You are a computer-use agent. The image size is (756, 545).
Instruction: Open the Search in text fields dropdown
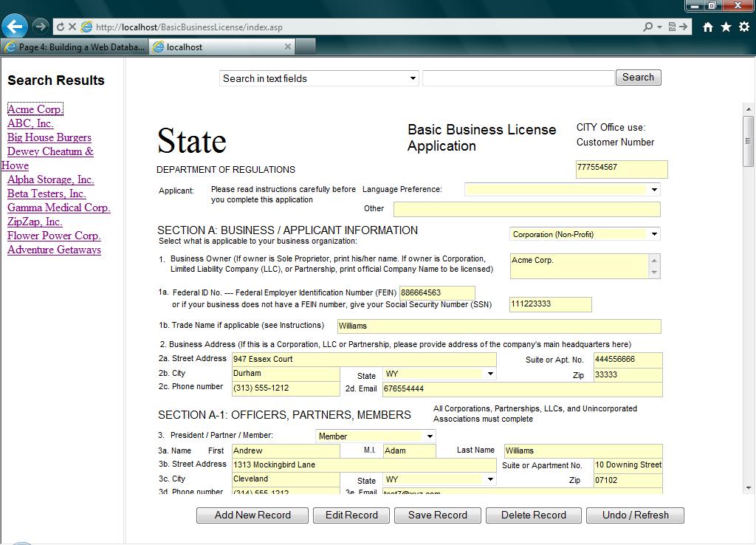click(x=319, y=78)
